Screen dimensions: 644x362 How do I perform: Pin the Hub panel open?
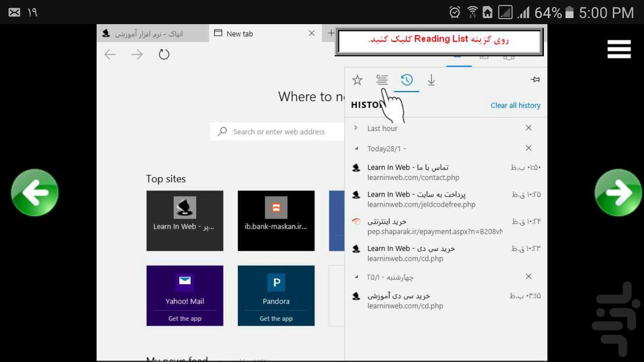coord(535,79)
